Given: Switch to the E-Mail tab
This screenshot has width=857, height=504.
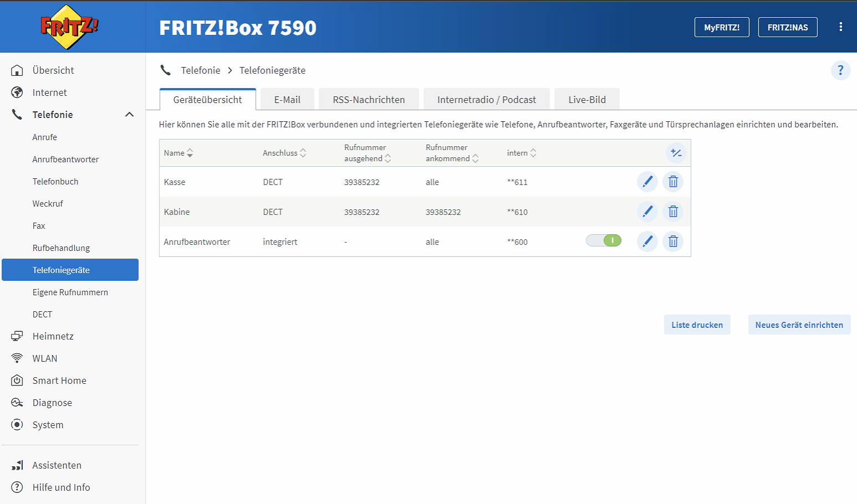Looking at the screenshot, I should 287,100.
